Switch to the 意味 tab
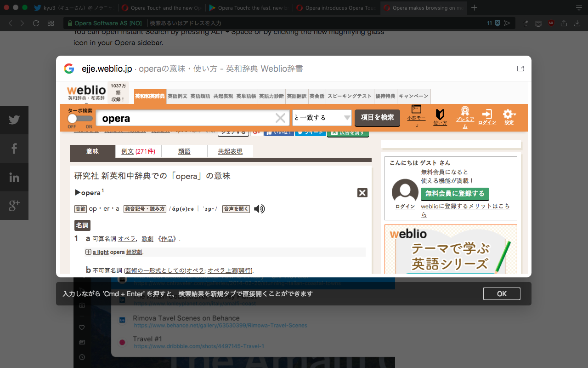The height and width of the screenshot is (368, 588). 92,151
